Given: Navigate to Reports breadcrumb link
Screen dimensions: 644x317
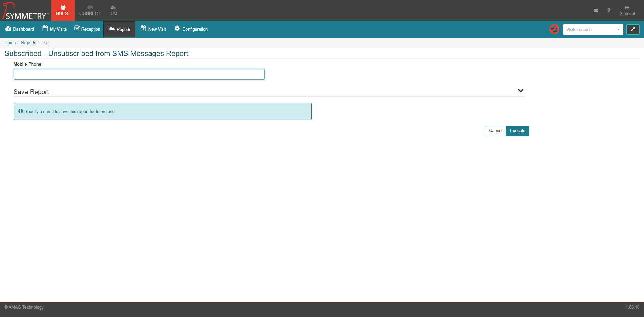Looking at the screenshot, I should tap(29, 43).
